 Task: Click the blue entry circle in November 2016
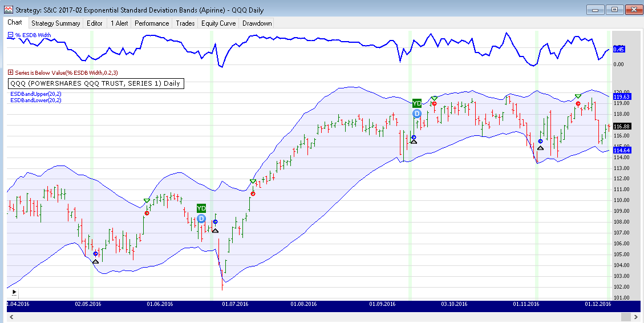click(x=540, y=141)
